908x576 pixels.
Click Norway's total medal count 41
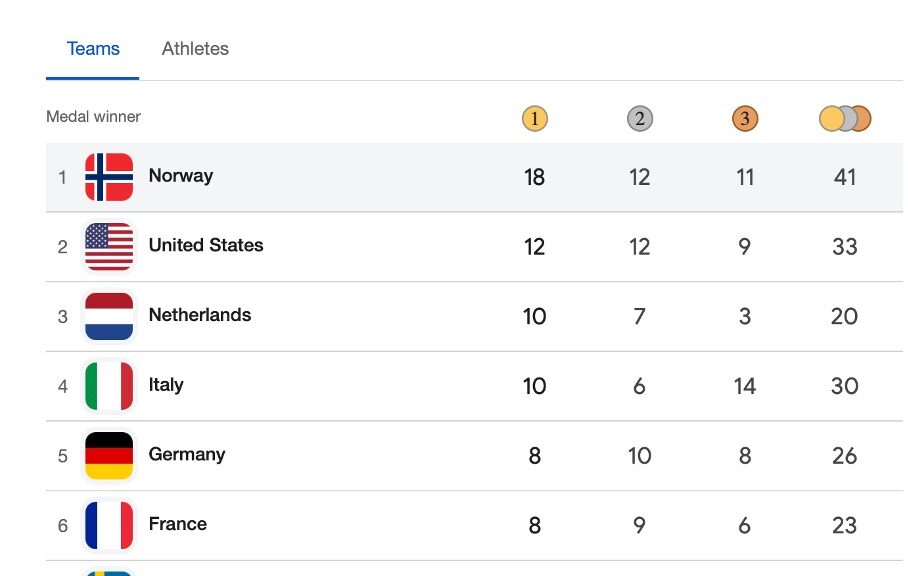(845, 177)
